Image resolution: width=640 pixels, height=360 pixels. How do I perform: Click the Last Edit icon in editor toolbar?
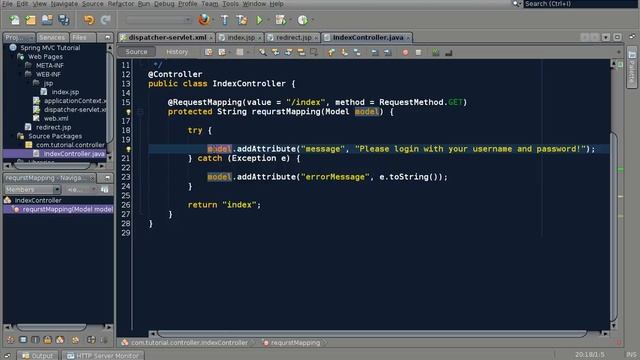point(209,52)
